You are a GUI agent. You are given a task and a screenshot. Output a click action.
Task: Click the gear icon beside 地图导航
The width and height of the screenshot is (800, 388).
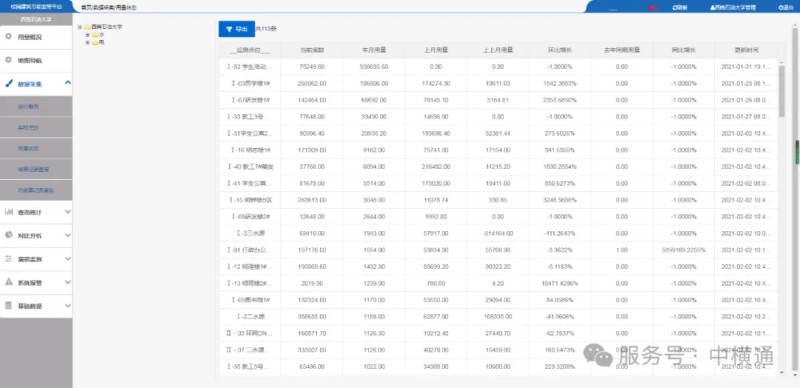[8, 60]
